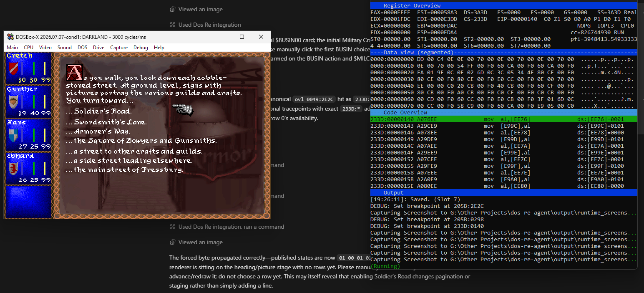
Task: Expand the top Viewed an image entry
Action: 200,9
